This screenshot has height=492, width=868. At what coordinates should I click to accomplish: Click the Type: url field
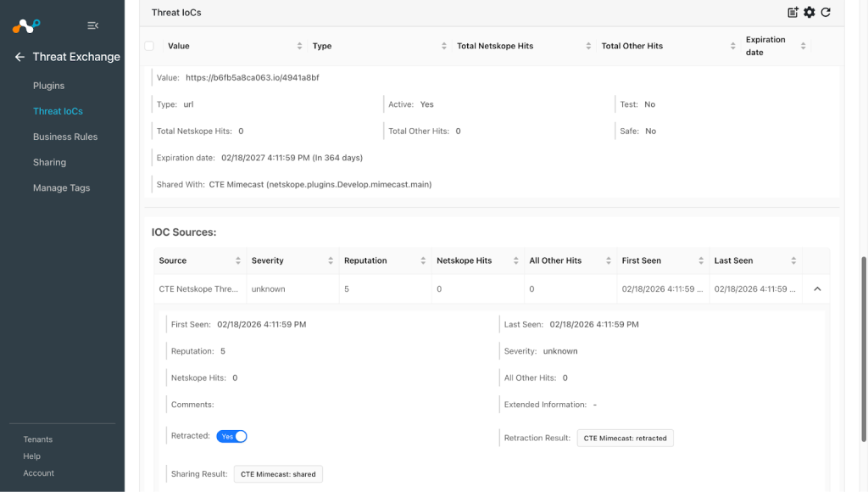175,104
